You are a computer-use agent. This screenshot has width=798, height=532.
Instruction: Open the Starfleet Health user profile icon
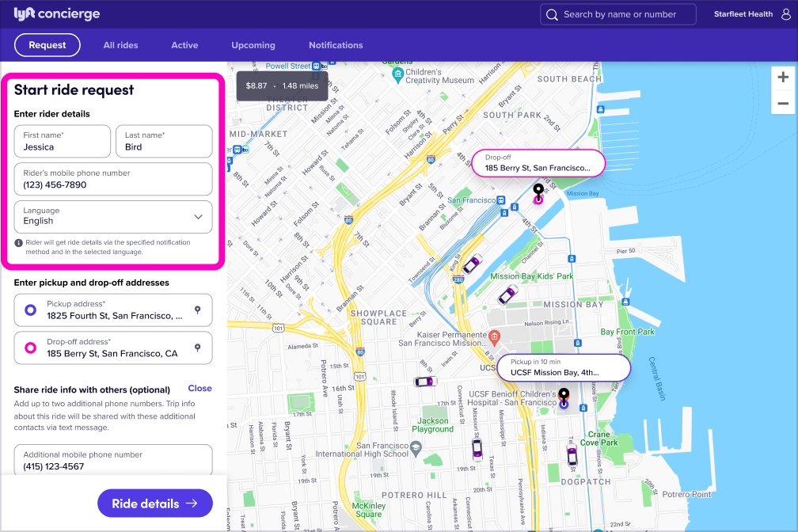pos(786,14)
